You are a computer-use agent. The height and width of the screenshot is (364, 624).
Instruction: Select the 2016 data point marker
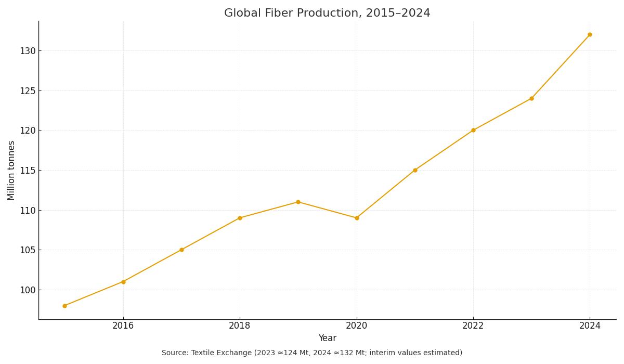123,281
